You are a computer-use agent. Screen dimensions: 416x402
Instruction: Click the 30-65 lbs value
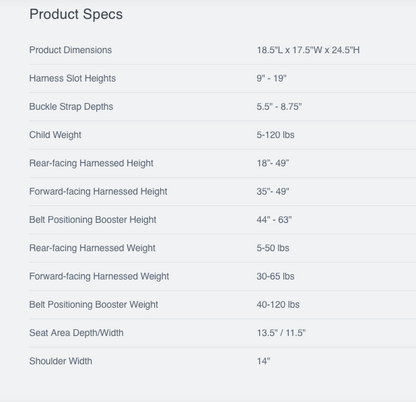point(275,276)
